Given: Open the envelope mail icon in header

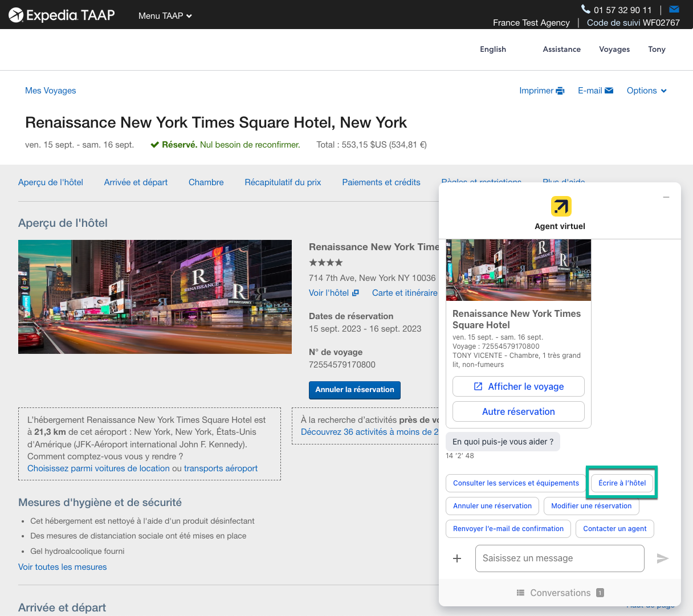Looking at the screenshot, I should click(674, 9).
